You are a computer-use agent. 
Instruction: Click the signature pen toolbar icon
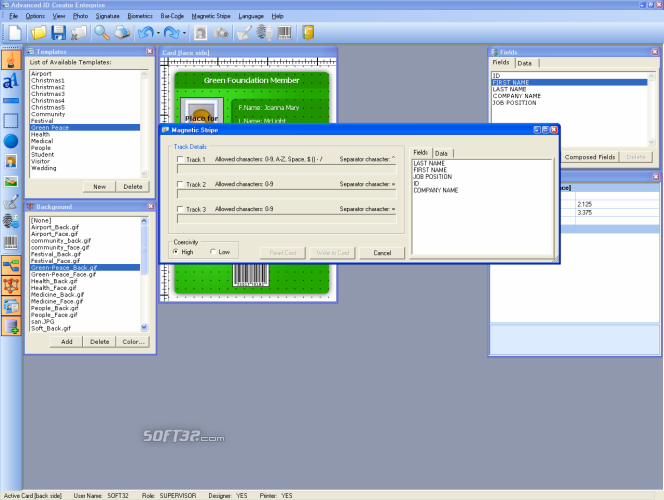[244, 33]
